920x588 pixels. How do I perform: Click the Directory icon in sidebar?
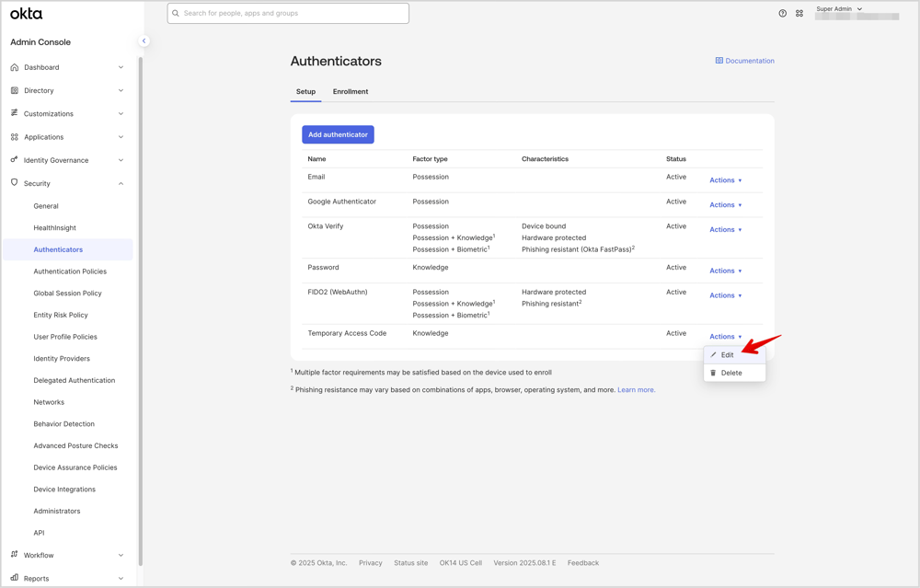point(15,90)
